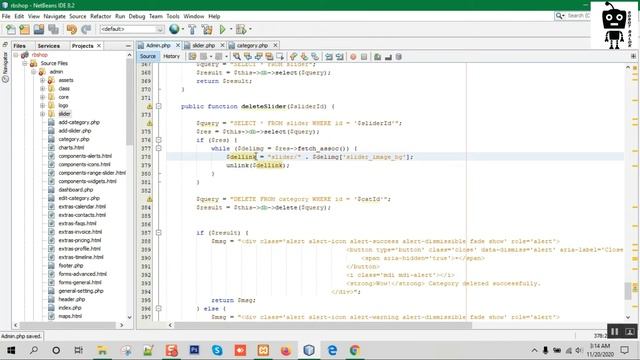Click the search magnifier icon at top right
The height and width of the screenshot is (360, 640).
559,16
